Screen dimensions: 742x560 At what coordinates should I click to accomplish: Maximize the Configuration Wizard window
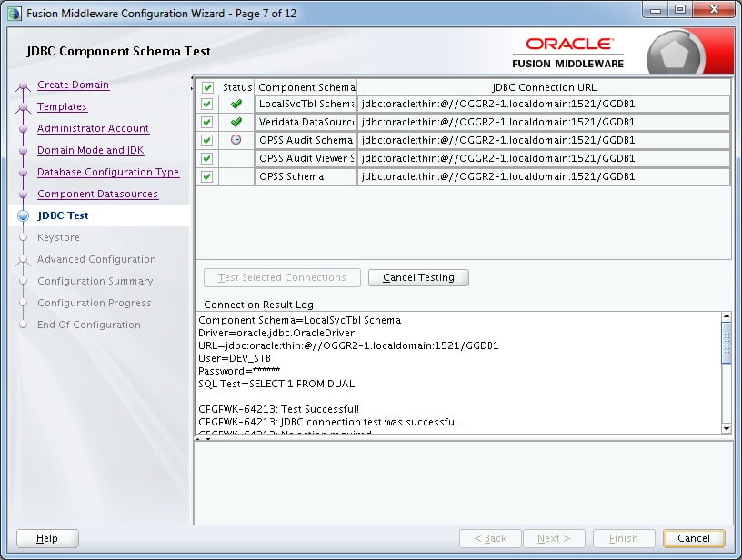[x=680, y=10]
